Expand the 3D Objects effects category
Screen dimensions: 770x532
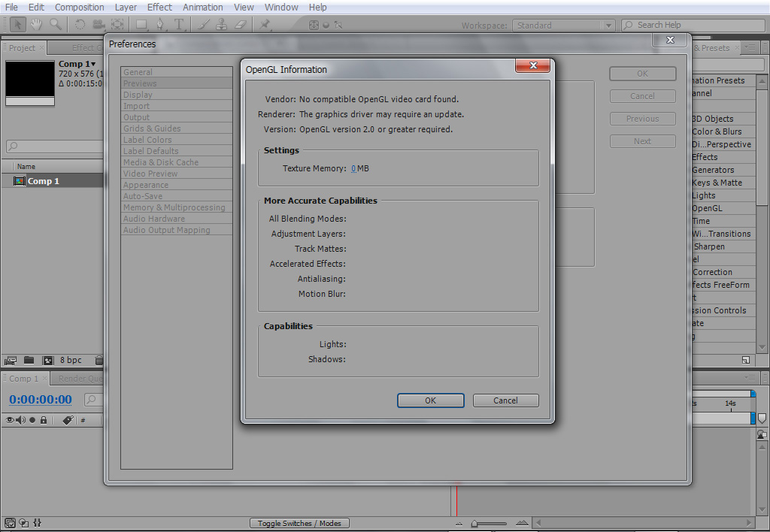pos(713,119)
